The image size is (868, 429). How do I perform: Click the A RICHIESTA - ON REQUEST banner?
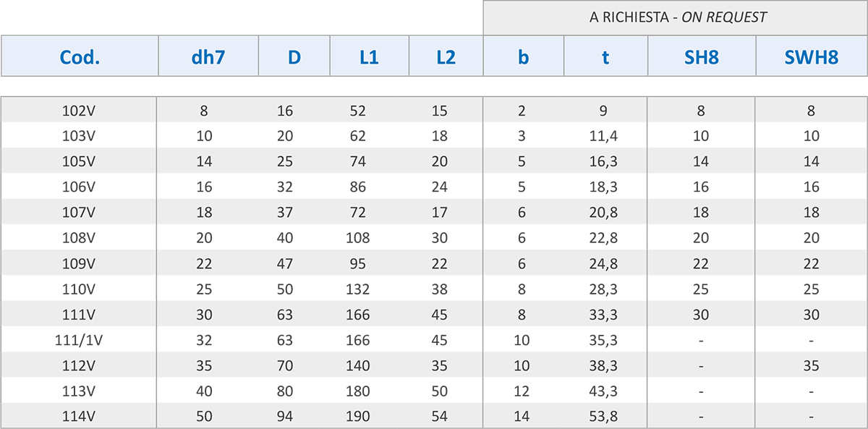(x=676, y=17)
